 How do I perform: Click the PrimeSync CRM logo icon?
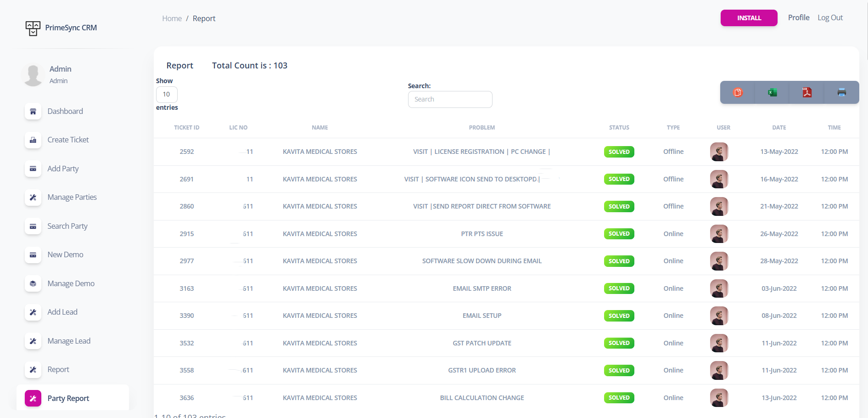click(x=33, y=28)
